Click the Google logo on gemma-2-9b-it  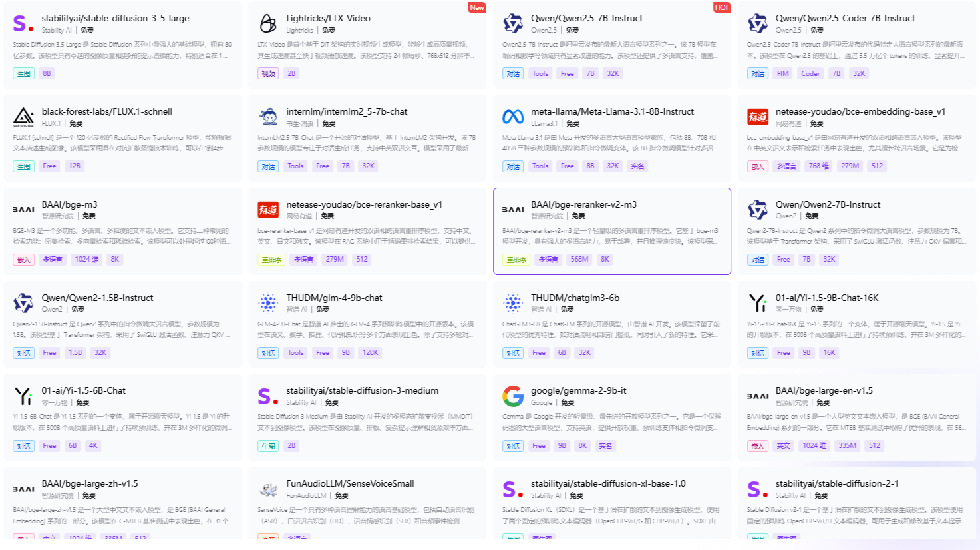click(513, 396)
